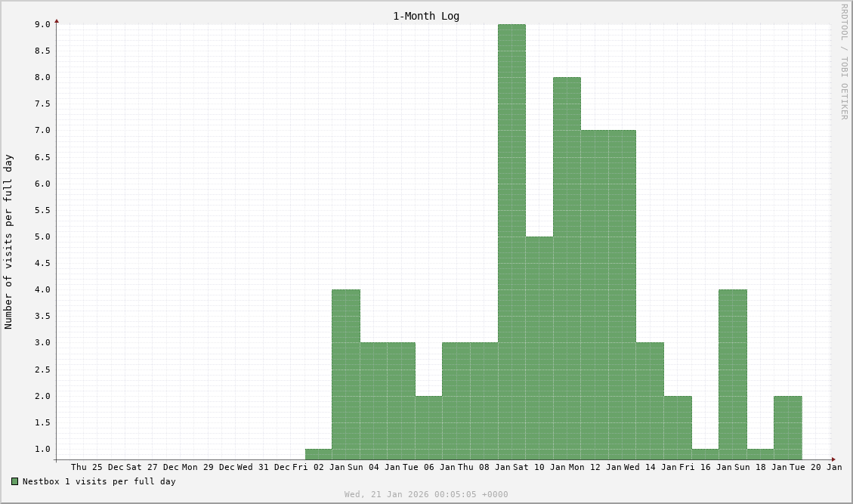The image size is (853, 504).
Task: Click the green Nestbox 1 legend square
Action: point(14,481)
